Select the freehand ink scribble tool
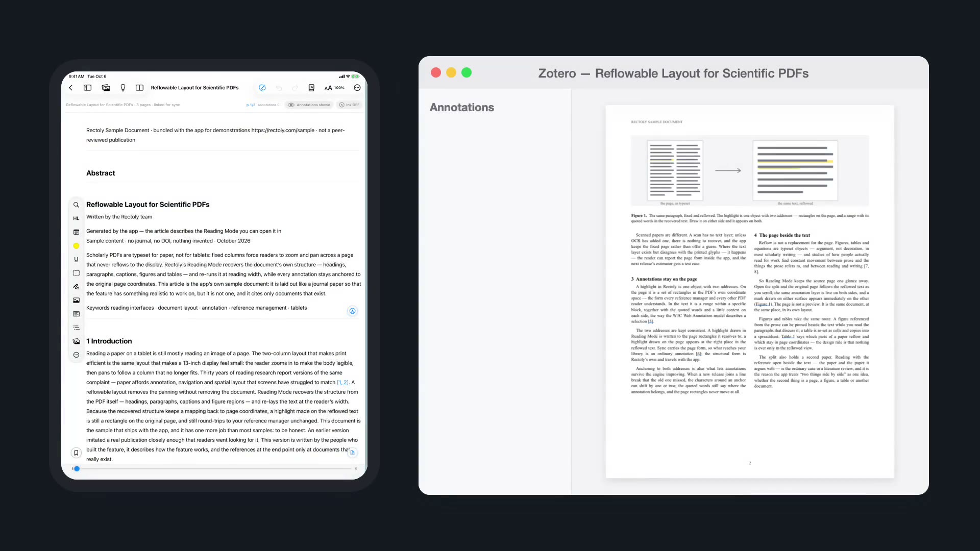The image size is (980, 551). click(76, 287)
